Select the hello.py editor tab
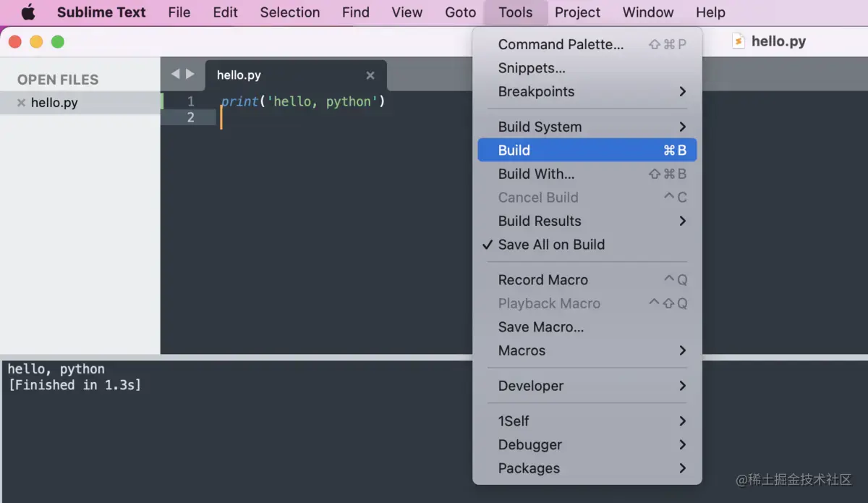 click(x=239, y=75)
